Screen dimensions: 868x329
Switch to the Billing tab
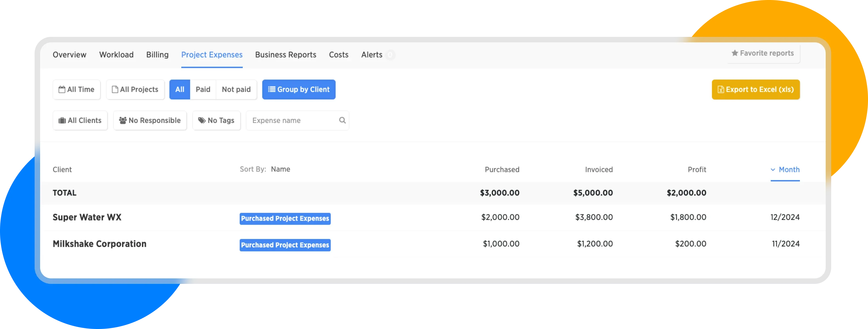click(157, 55)
